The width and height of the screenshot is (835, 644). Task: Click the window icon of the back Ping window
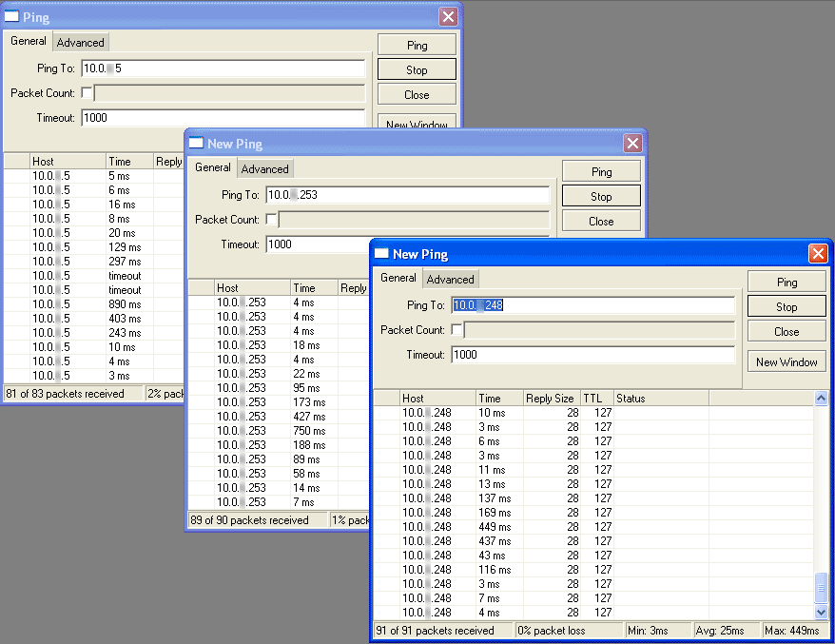click(x=12, y=17)
